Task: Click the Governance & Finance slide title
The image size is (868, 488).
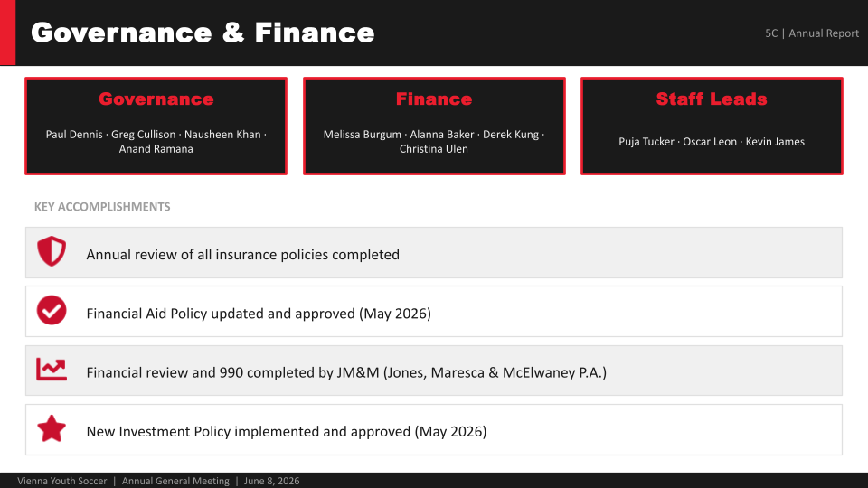Action: tap(203, 33)
